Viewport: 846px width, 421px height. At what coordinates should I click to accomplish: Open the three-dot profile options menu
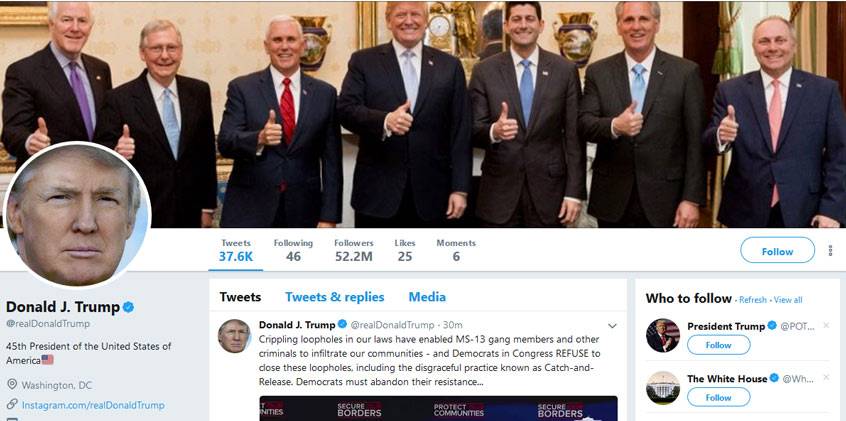click(x=830, y=250)
